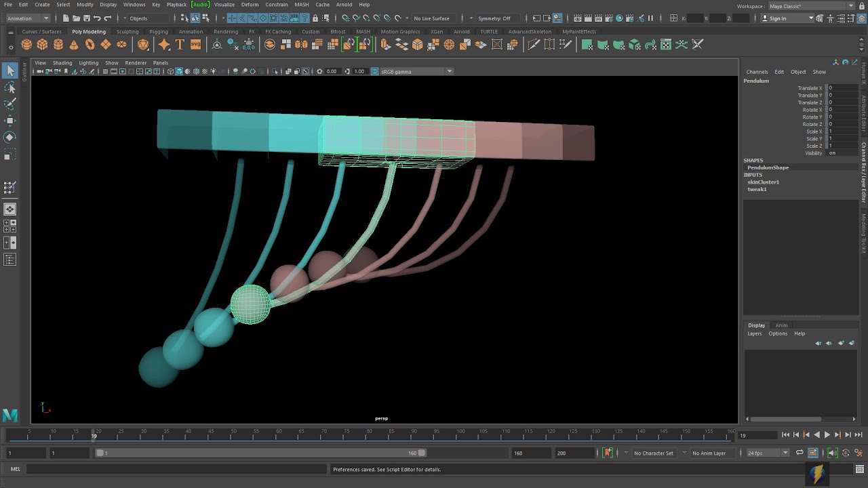The width and height of the screenshot is (868, 488).
Task: Create a polygon sphere from the shelf
Action: coord(26,45)
